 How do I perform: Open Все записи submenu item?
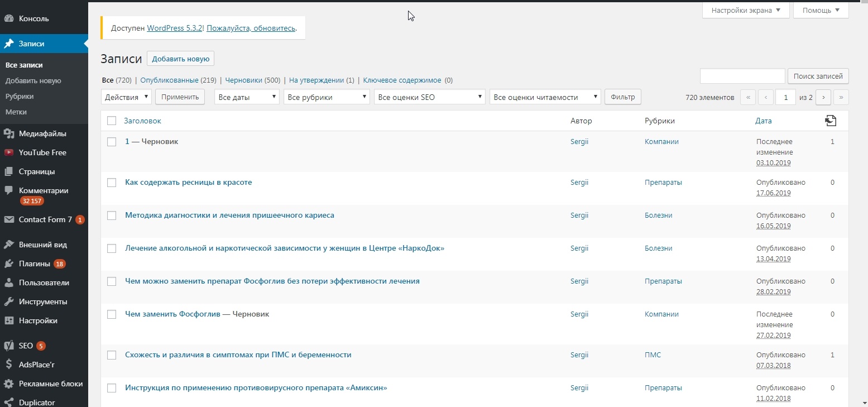[x=24, y=65]
